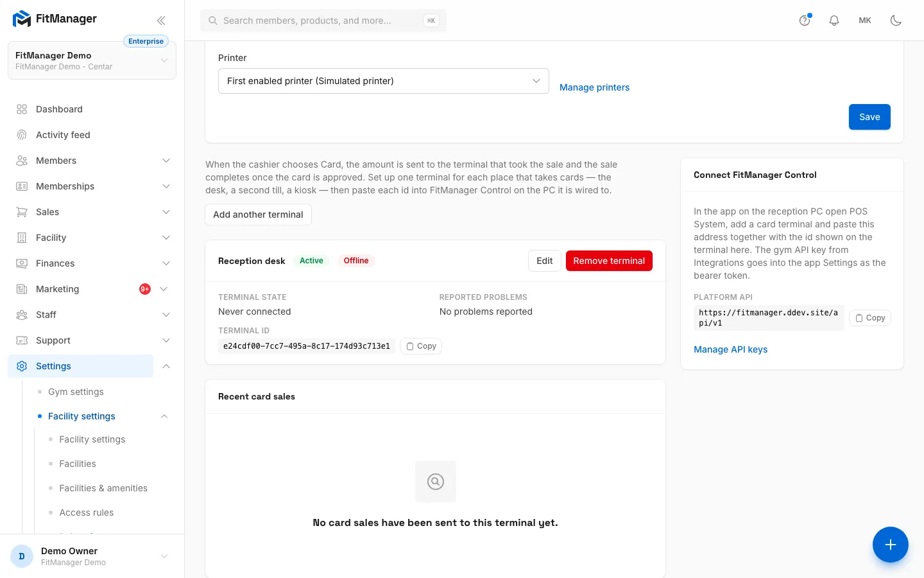The image size is (924, 578).
Task: Open Gym settings submenu item
Action: (76, 392)
